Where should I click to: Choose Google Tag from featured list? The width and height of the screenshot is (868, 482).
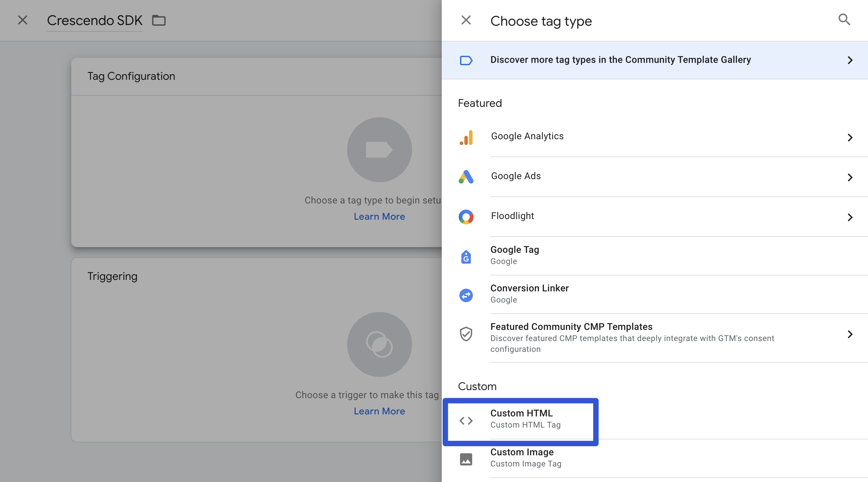pos(655,256)
